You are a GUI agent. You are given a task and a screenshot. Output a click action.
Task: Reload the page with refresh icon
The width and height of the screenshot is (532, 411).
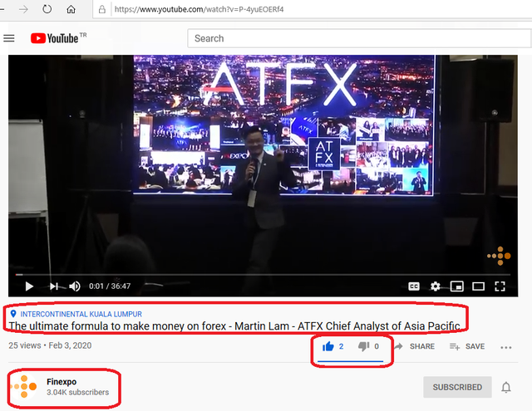47,9
